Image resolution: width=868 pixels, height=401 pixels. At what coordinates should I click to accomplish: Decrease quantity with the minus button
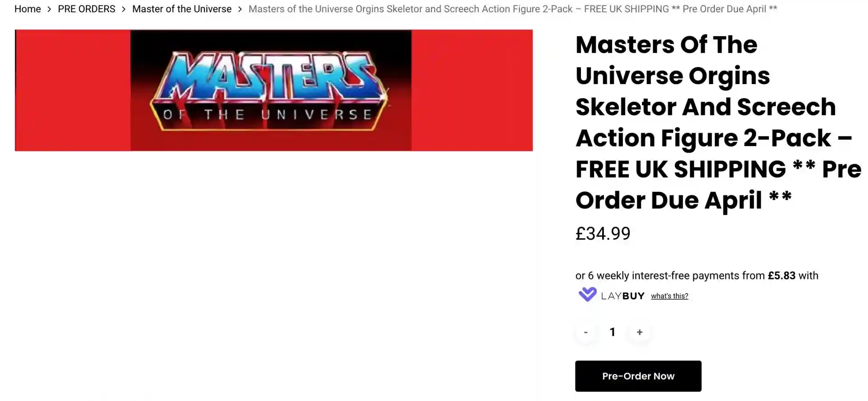pos(586,332)
